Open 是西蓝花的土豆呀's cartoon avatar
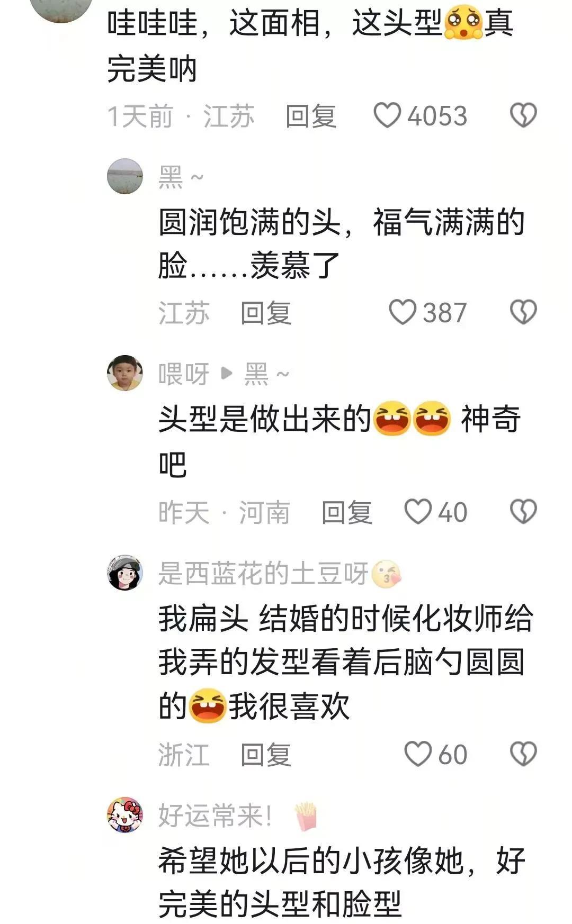This screenshot has height=924, width=572. (x=125, y=573)
